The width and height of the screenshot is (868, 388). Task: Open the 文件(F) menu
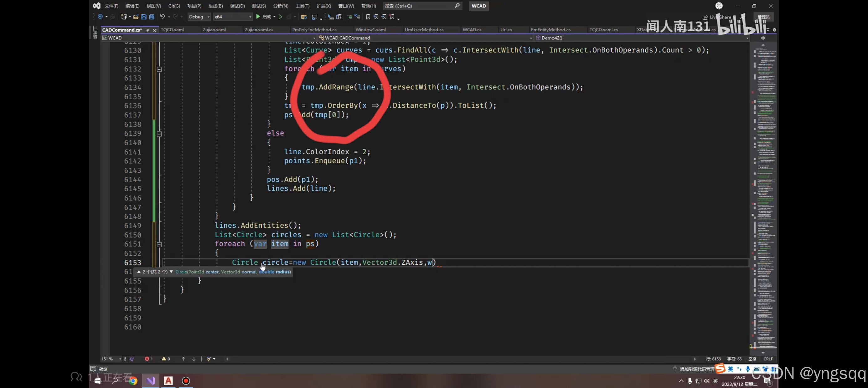(111, 6)
